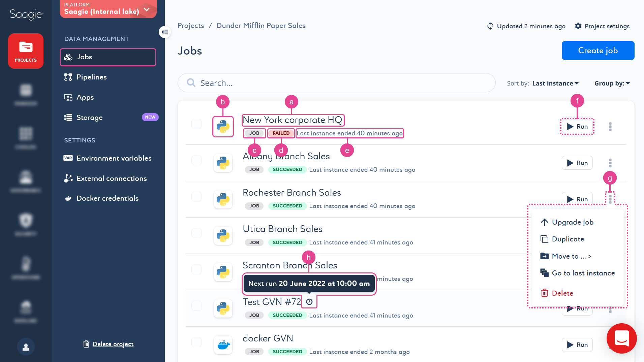Select checkbox for Scranton Branch Sales

(196, 269)
